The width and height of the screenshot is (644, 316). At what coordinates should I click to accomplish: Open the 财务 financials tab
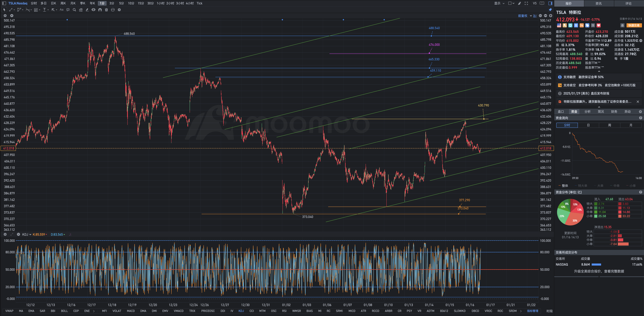[614, 112]
